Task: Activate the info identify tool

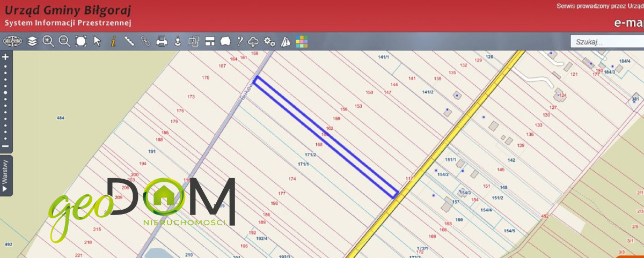Action: [113, 41]
